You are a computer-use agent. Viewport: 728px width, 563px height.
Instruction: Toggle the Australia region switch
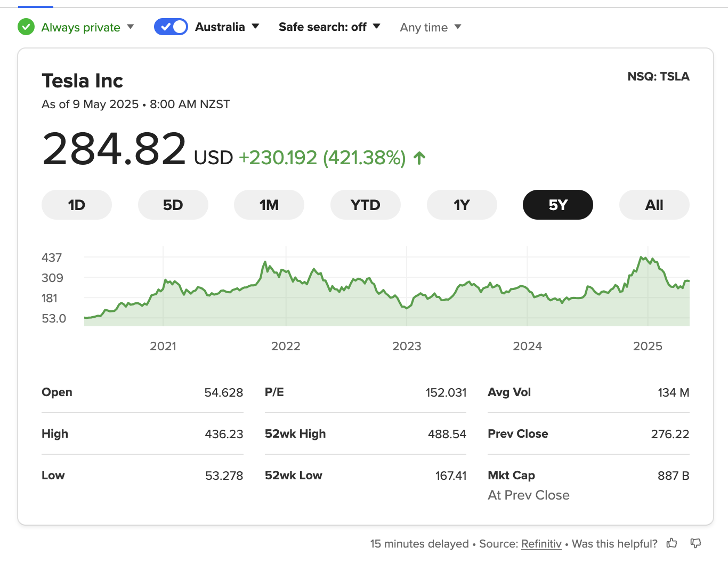click(x=171, y=27)
